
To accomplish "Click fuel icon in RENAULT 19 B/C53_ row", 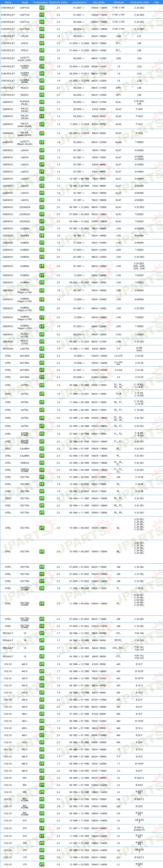I will click(42, 640).
